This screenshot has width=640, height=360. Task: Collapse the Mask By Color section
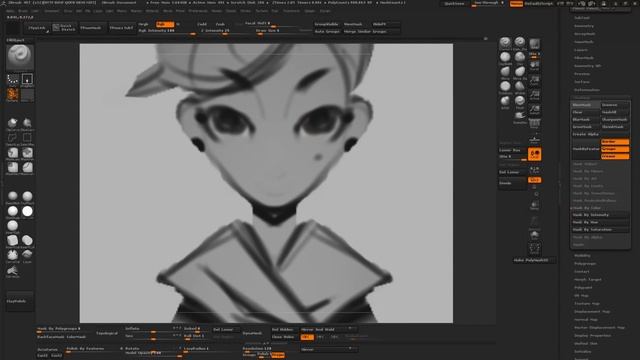(x=587, y=208)
